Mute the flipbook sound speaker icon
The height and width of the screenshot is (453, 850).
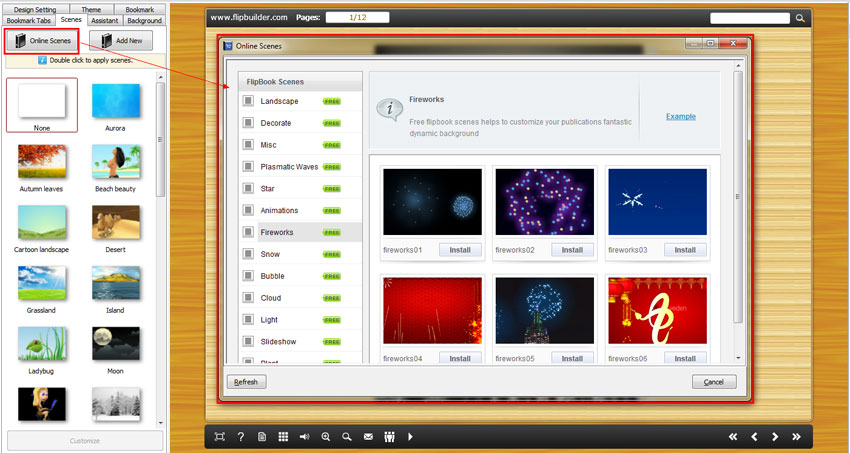304,437
